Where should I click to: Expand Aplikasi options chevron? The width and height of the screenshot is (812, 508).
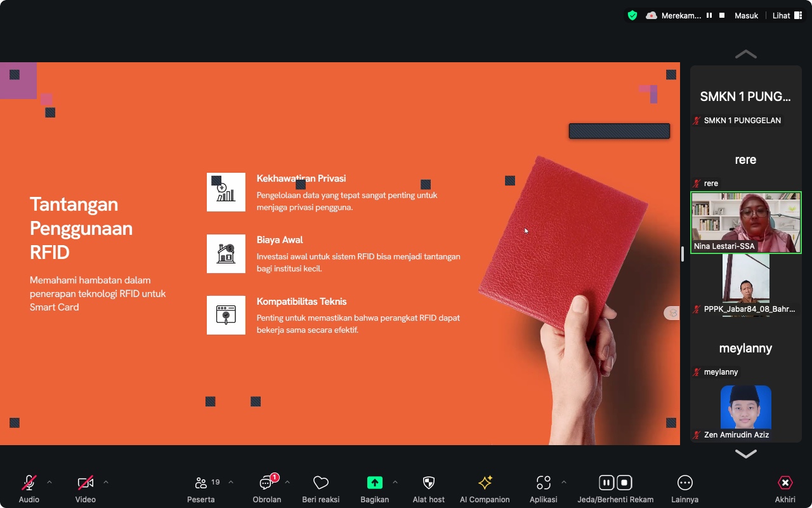(564, 483)
